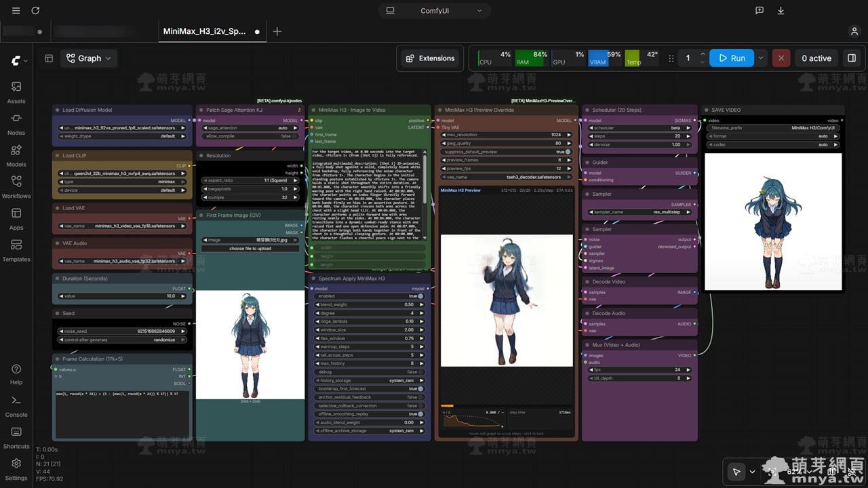The width and height of the screenshot is (868, 488).
Task: Open the Settings gear
Action: (x=16, y=468)
